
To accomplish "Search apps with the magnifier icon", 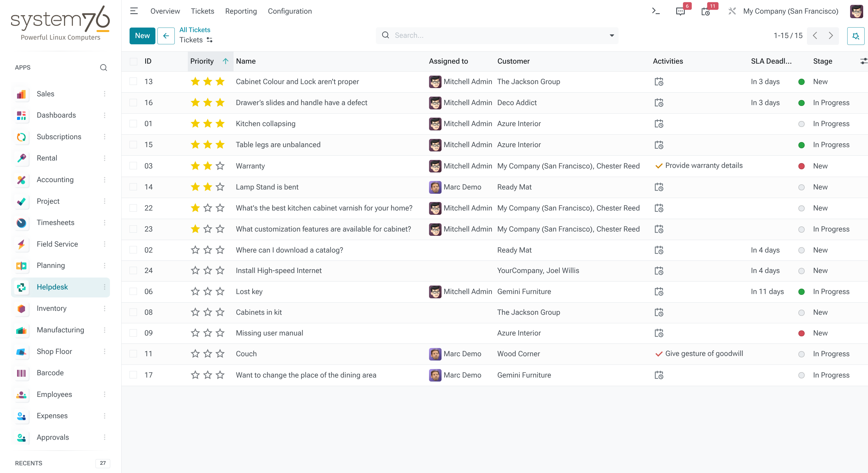I will point(103,68).
